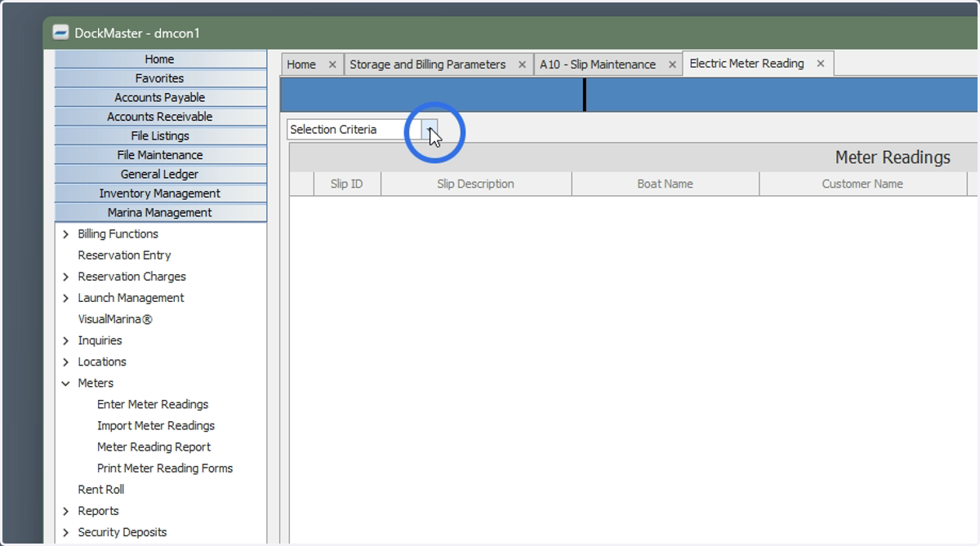The height and width of the screenshot is (546, 980).
Task: Collapse the Meters node
Action: [x=66, y=383]
